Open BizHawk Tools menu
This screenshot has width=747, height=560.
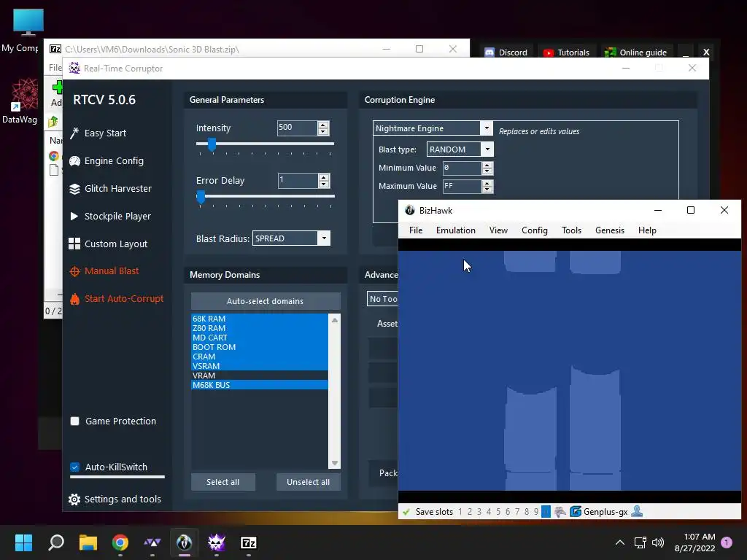[x=571, y=230]
